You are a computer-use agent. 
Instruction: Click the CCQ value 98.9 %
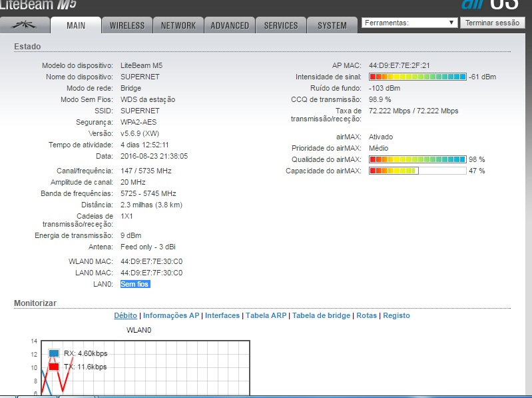tap(380, 99)
